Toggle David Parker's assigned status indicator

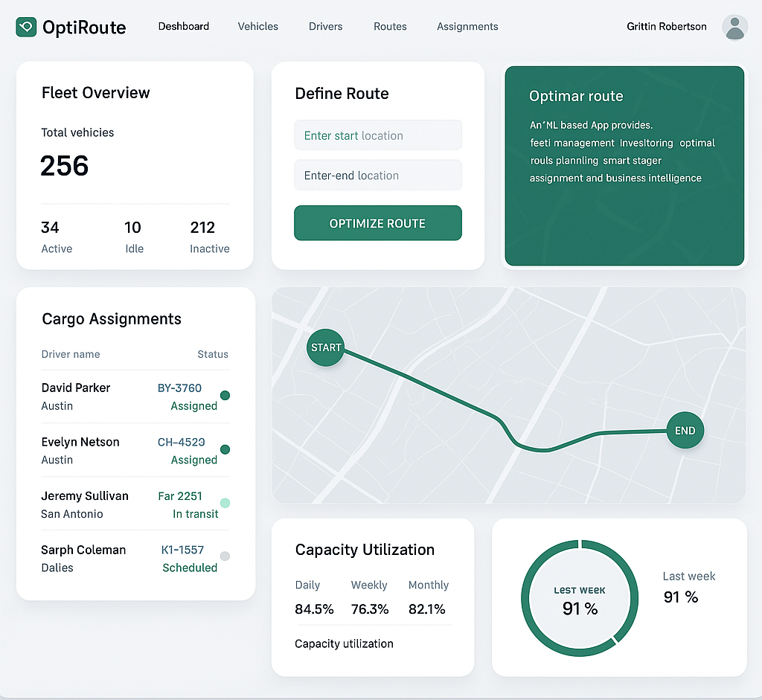pyautogui.click(x=225, y=395)
